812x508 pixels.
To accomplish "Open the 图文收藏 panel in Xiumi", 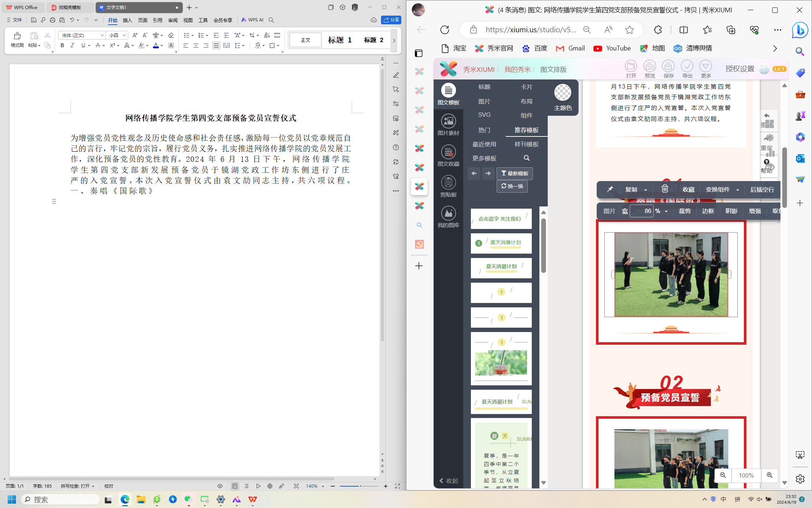I will tap(448, 156).
